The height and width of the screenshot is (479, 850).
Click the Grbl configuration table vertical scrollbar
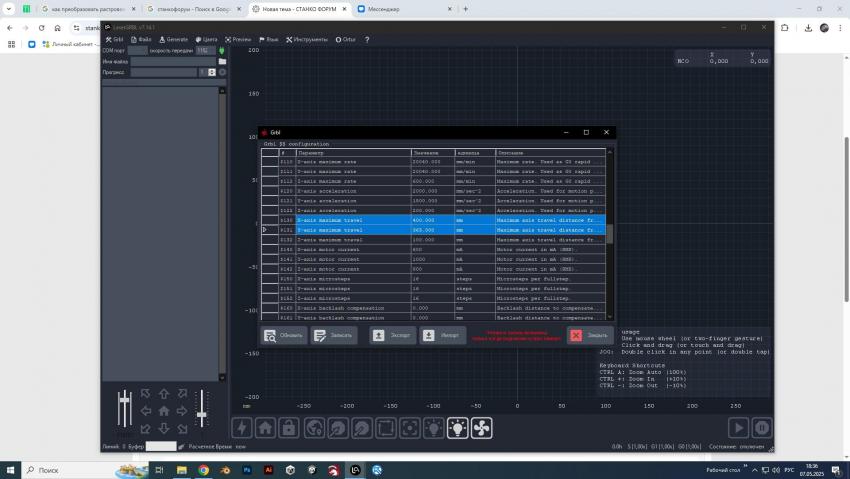click(x=609, y=234)
